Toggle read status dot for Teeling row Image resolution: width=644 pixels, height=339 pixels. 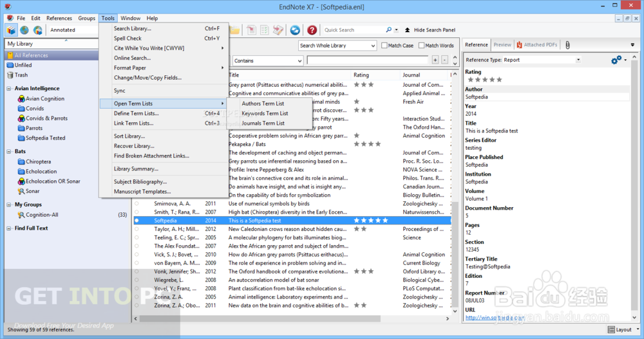click(x=137, y=237)
